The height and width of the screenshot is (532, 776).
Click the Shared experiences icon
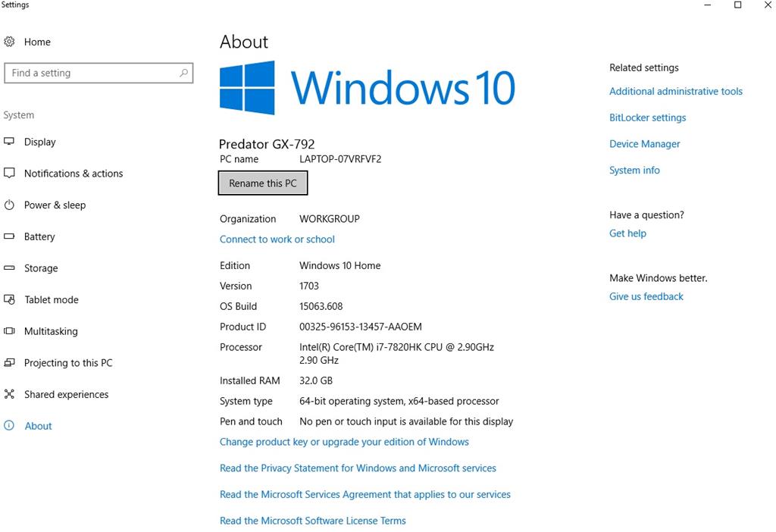9,394
